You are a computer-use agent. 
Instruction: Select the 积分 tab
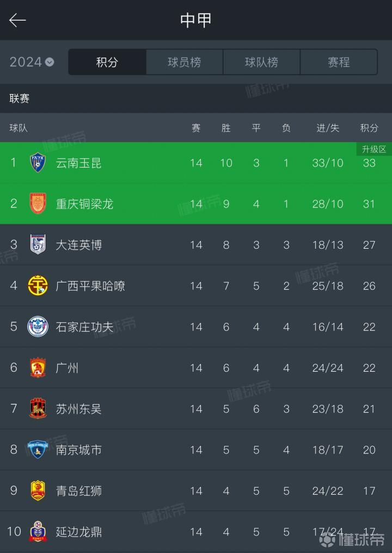click(x=107, y=62)
